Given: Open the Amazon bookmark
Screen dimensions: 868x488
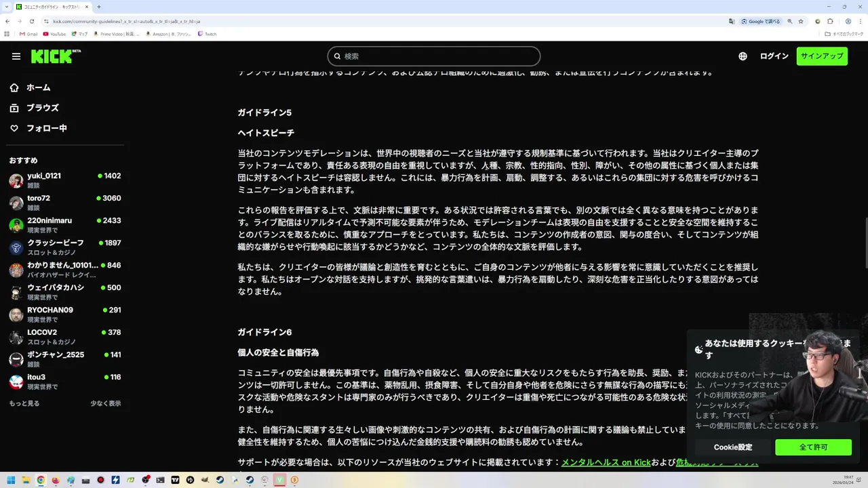Looking at the screenshot, I should coord(168,34).
